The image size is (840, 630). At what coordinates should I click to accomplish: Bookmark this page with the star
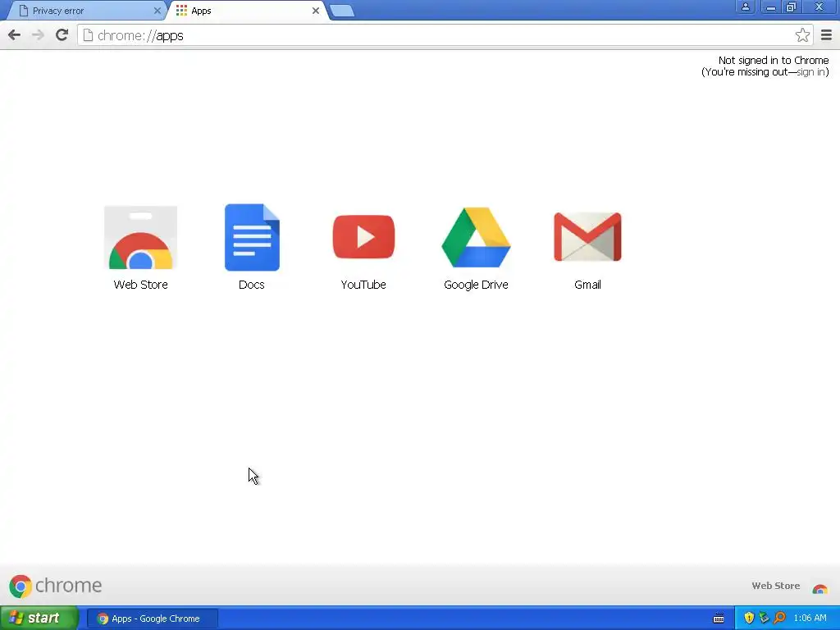point(802,35)
